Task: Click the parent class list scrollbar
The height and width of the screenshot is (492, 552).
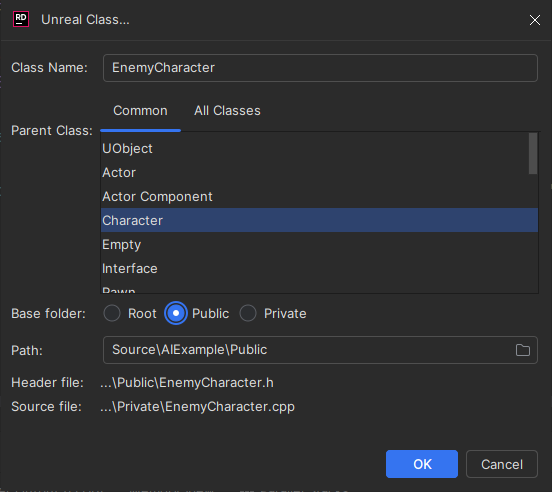Action: tap(533, 153)
